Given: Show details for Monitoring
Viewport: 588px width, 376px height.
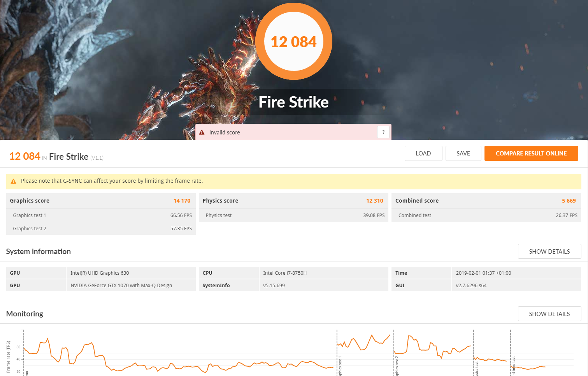Looking at the screenshot, I should (549, 314).
